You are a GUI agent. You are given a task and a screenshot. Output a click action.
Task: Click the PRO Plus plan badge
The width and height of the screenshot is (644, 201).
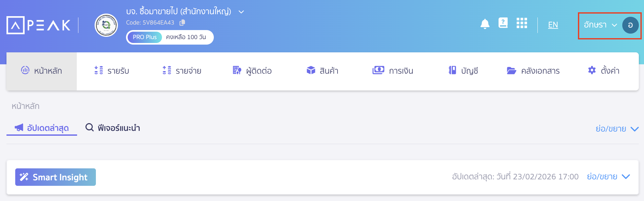[144, 37]
